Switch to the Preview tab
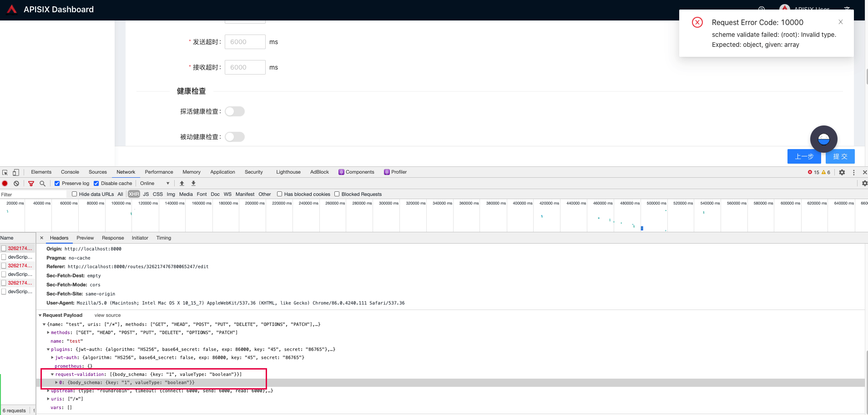This screenshot has height=415, width=868. coord(85,238)
